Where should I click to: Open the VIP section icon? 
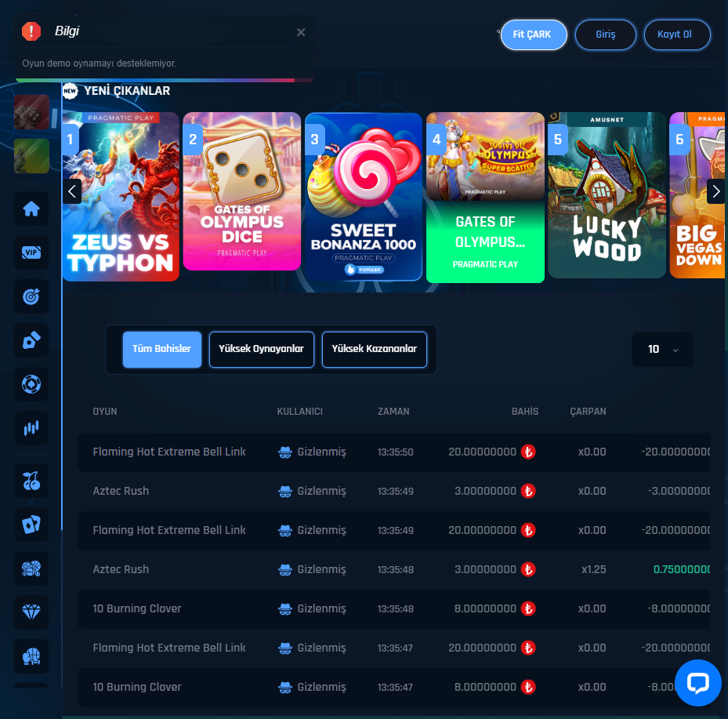coord(31,252)
